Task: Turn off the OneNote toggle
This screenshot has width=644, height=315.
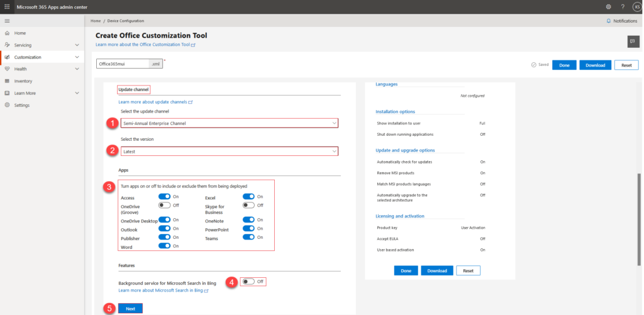Action: click(248, 219)
